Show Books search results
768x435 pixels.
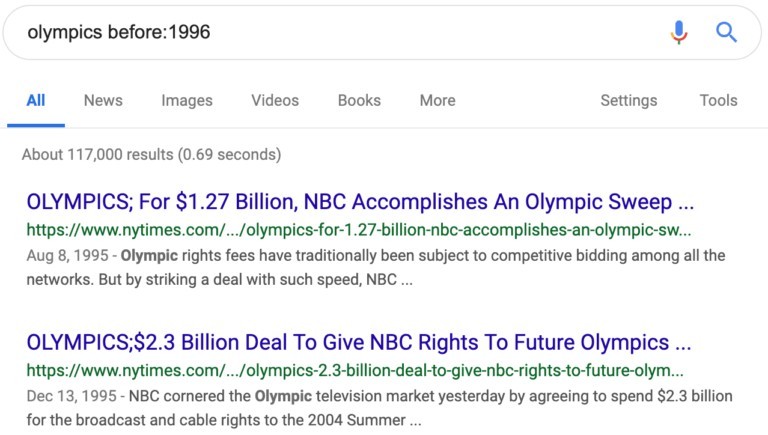coord(359,100)
